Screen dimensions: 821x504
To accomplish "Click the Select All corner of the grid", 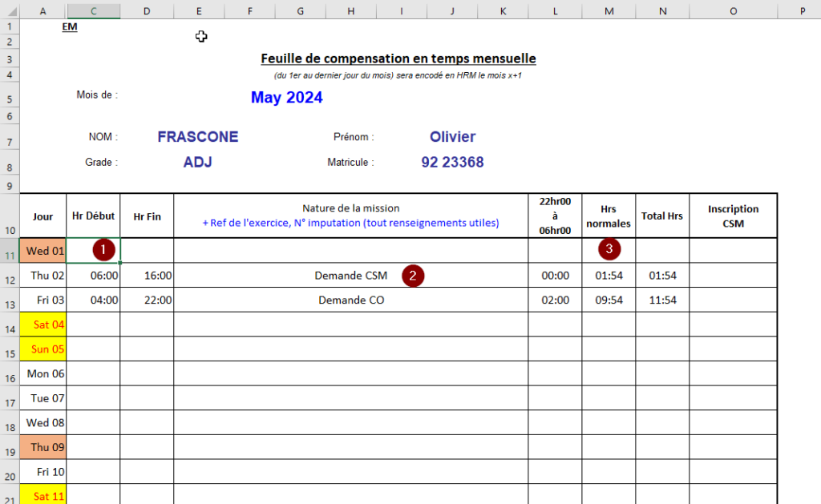I will tap(9, 10).
